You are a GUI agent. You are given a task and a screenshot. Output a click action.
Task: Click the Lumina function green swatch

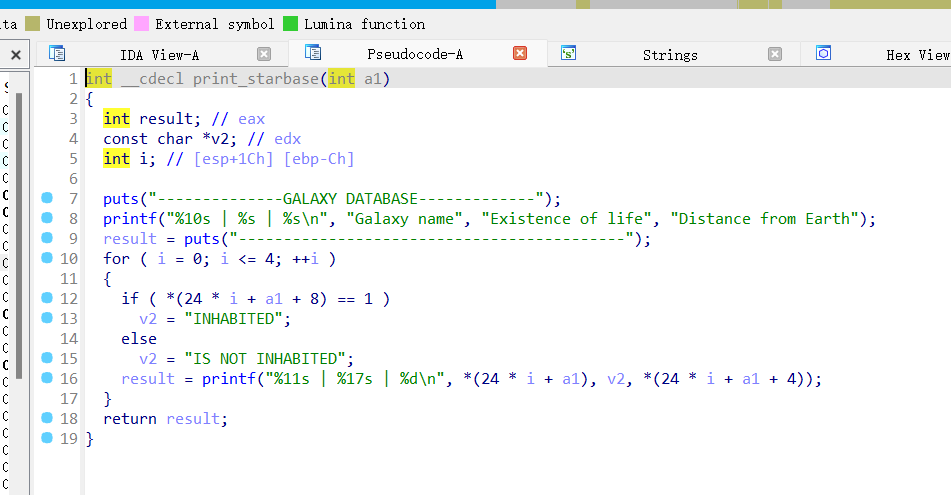point(291,24)
